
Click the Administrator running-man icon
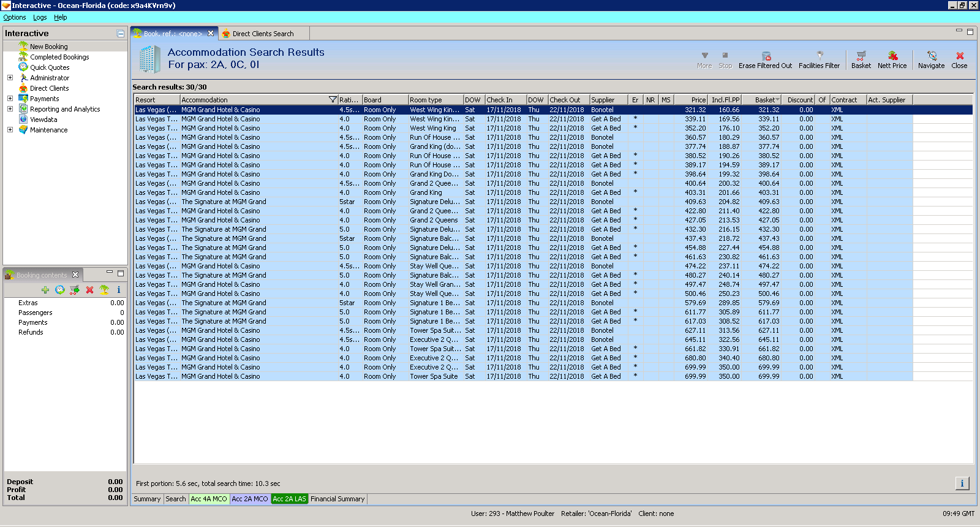tap(23, 78)
